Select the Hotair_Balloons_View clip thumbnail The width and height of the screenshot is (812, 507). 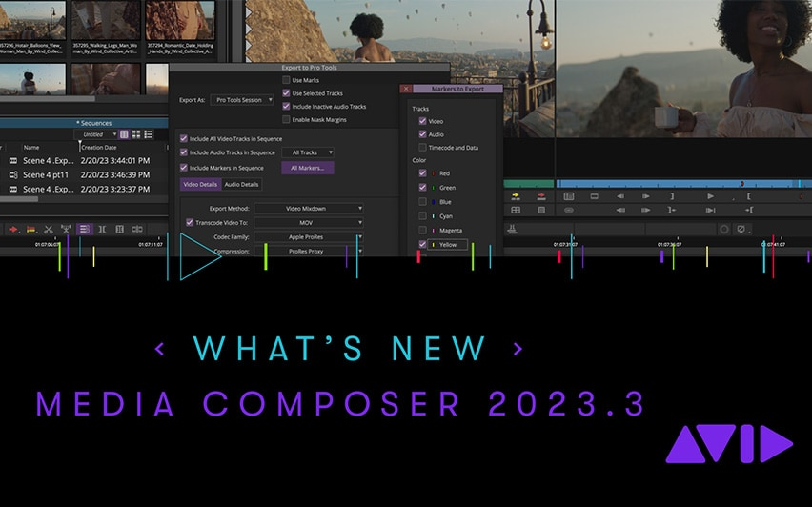tap(32, 20)
